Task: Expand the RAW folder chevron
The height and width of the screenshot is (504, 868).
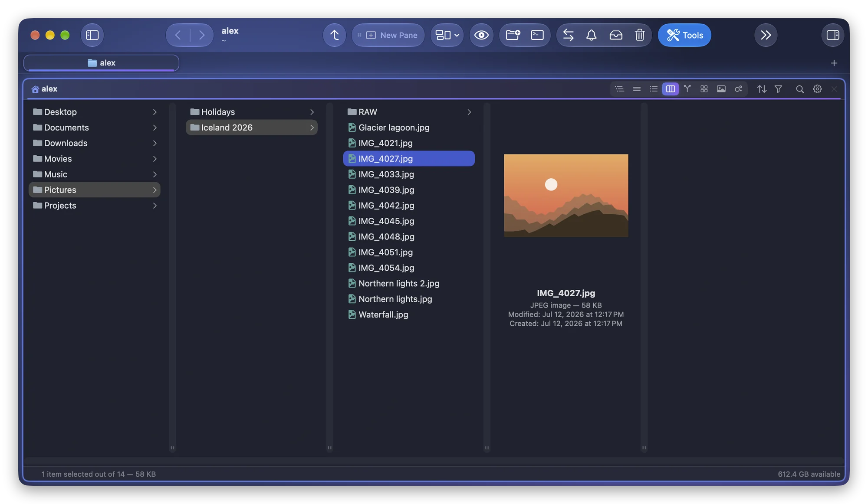Action: (469, 112)
